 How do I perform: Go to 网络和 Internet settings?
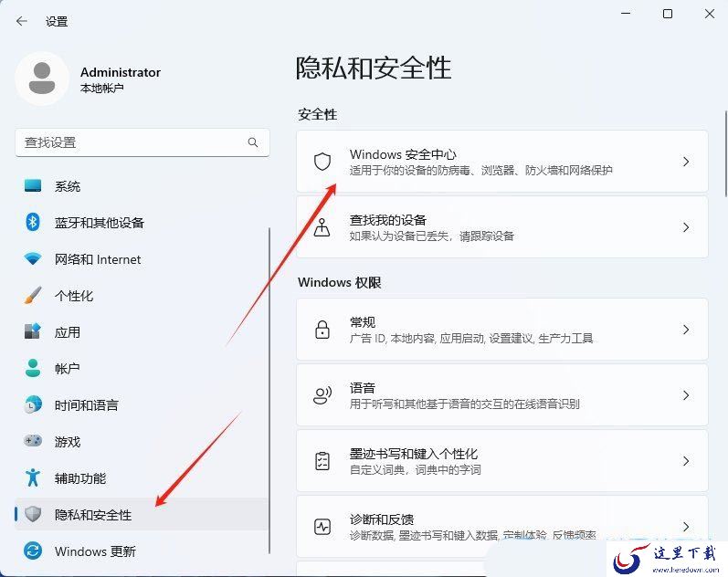[142, 258]
